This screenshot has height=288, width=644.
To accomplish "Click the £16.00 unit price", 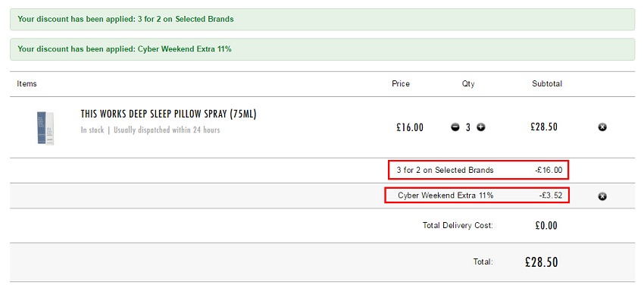I will (x=409, y=127).
